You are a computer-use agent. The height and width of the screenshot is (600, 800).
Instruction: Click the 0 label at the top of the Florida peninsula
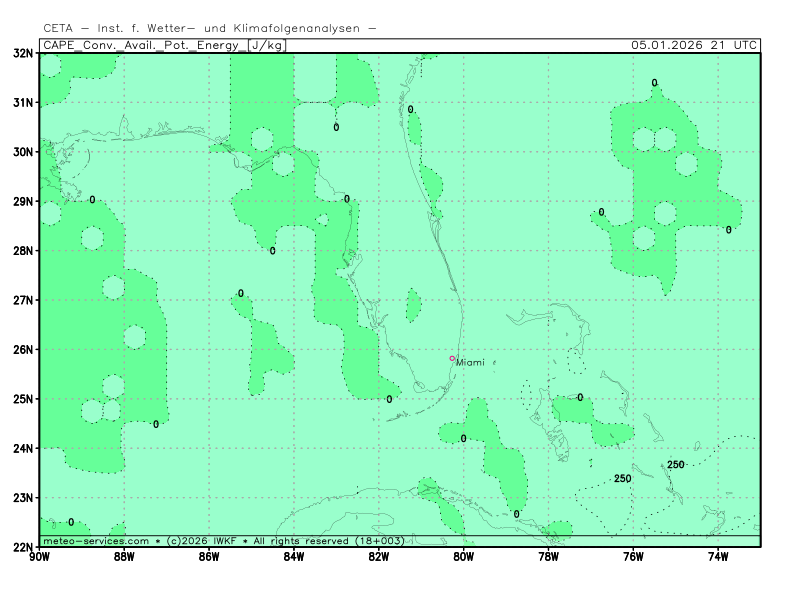tap(411, 109)
